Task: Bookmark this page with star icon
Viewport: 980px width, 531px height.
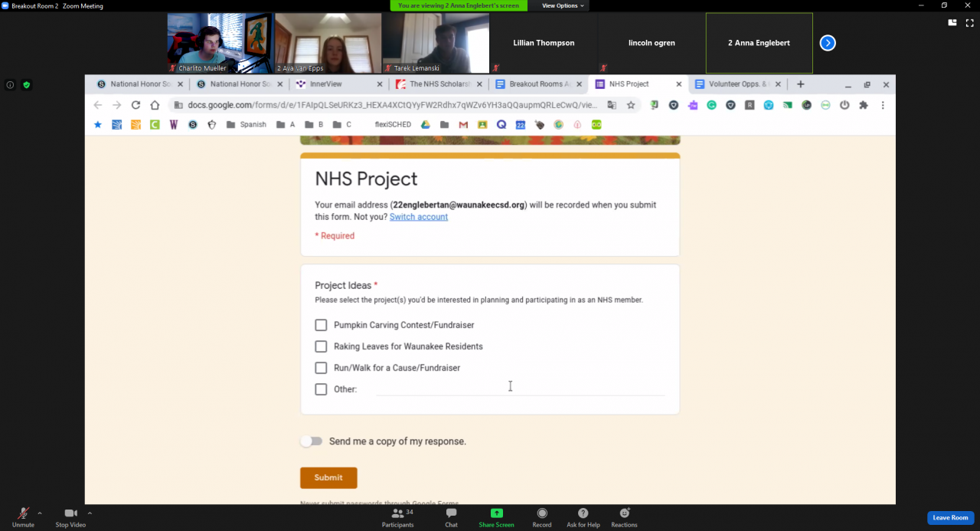Action: click(631, 105)
